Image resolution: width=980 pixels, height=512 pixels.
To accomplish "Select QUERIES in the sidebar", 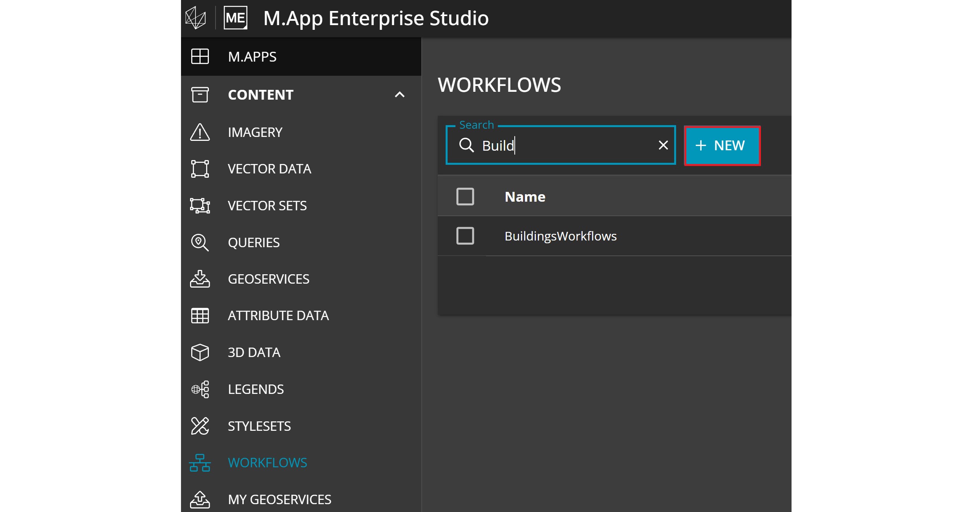I will pos(301,242).
